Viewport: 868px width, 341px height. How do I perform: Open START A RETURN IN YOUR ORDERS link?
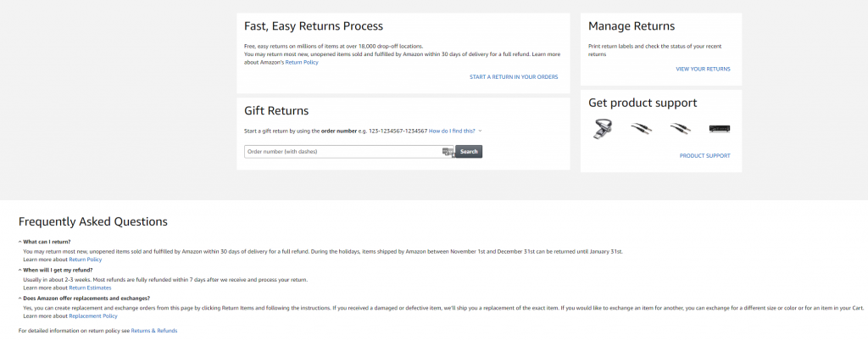[514, 77]
